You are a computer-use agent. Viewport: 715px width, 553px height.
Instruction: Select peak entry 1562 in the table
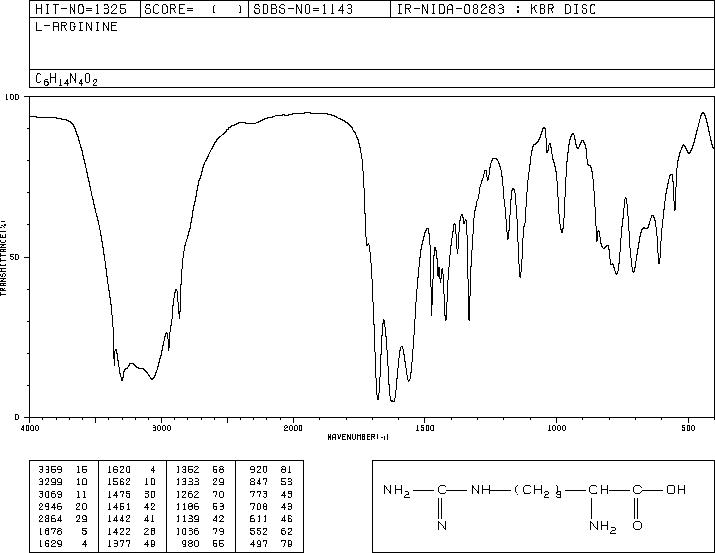pos(132,482)
